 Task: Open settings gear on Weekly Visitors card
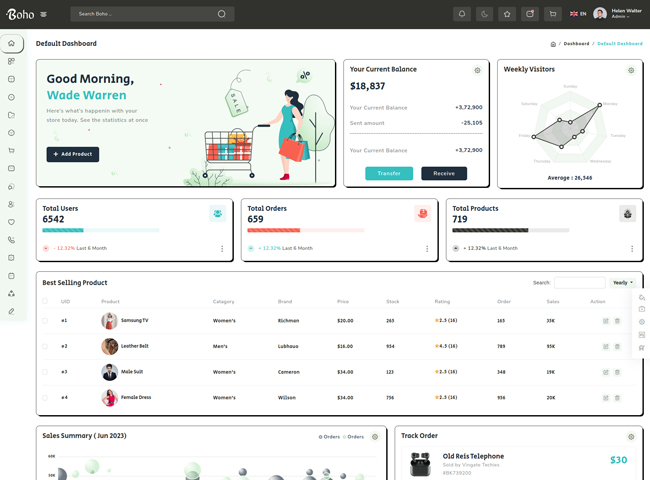(x=631, y=70)
